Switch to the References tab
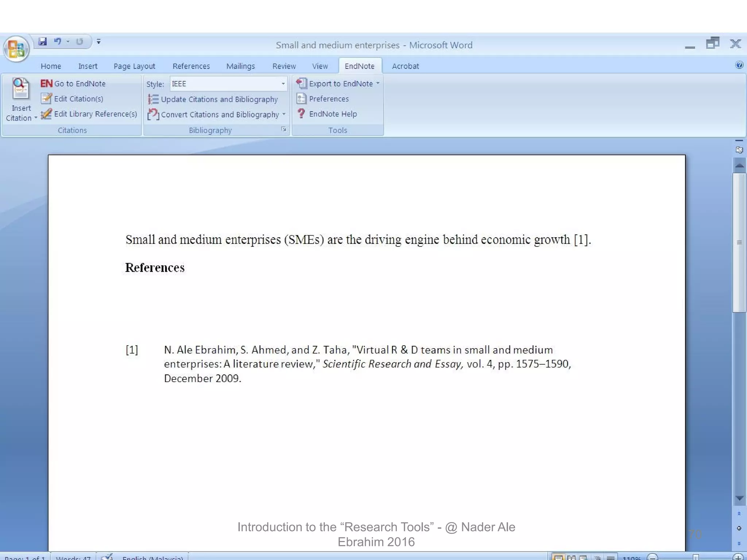This screenshot has width=747, height=560. point(191,66)
